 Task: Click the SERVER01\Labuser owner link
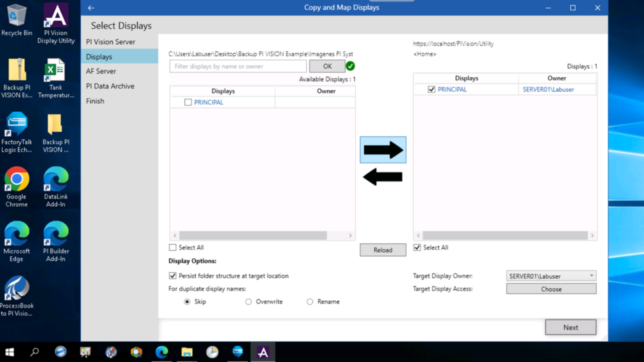[x=548, y=89]
